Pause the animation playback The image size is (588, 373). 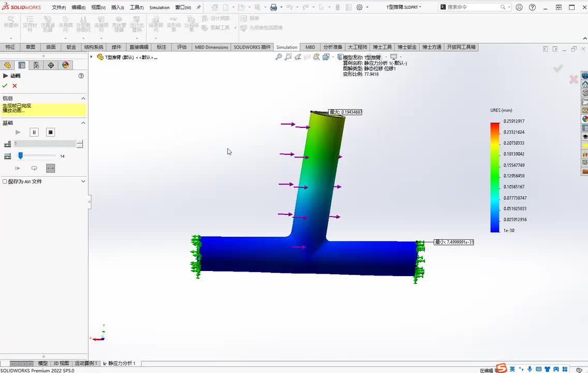(34, 132)
